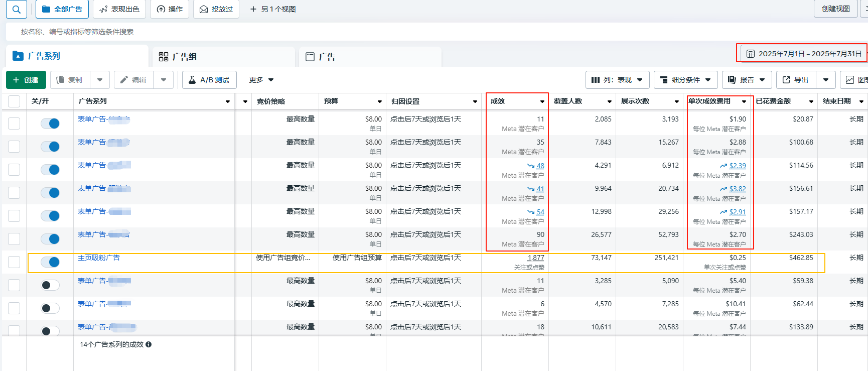This screenshot has height=371, width=868.
Task: Expand the 编辑 dropdown arrow
Action: click(x=164, y=80)
